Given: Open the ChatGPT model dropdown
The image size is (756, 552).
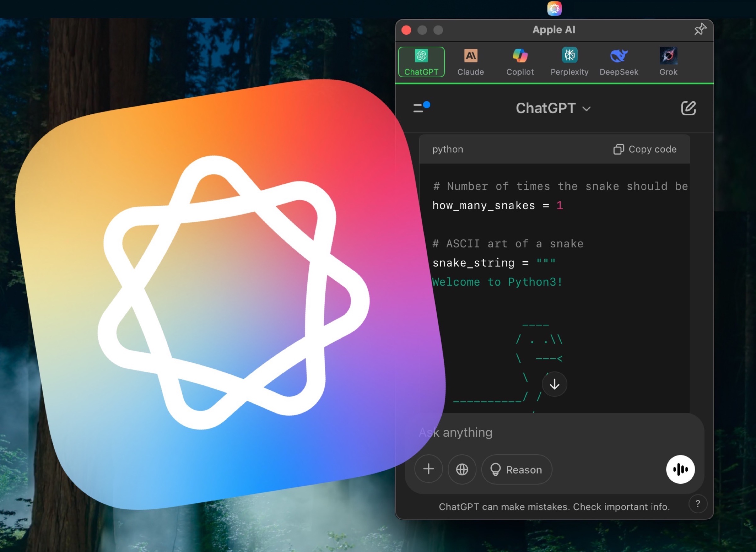Looking at the screenshot, I should (553, 108).
